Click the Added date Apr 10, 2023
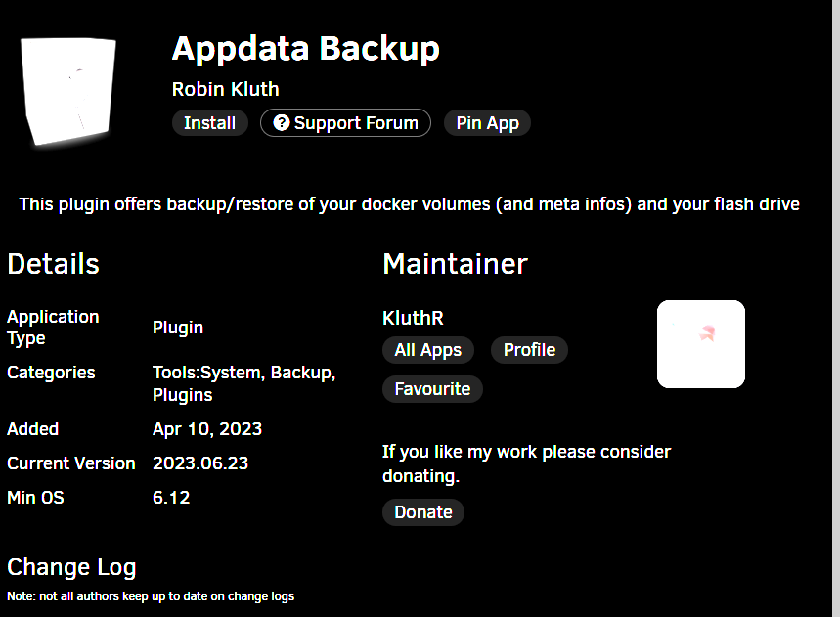The height and width of the screenshot is (617, 840). [207, 429]
